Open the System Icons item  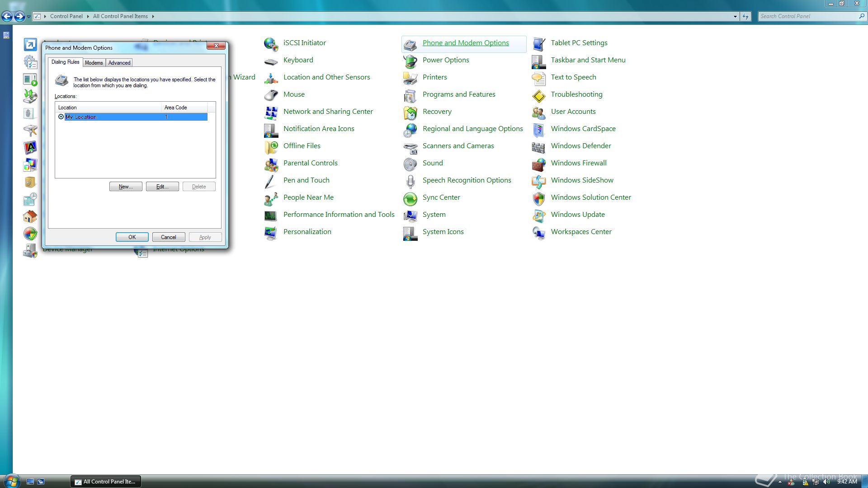click(x=443, y=232)
